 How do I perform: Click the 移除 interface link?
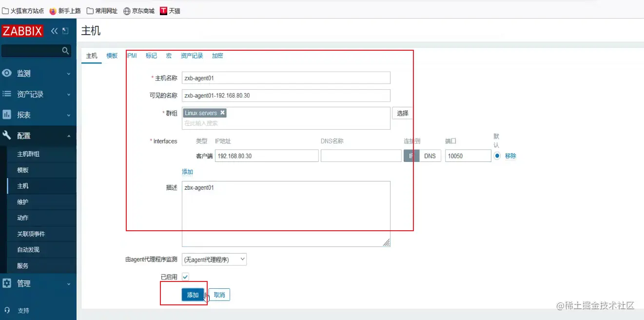[x=510, y=156]
